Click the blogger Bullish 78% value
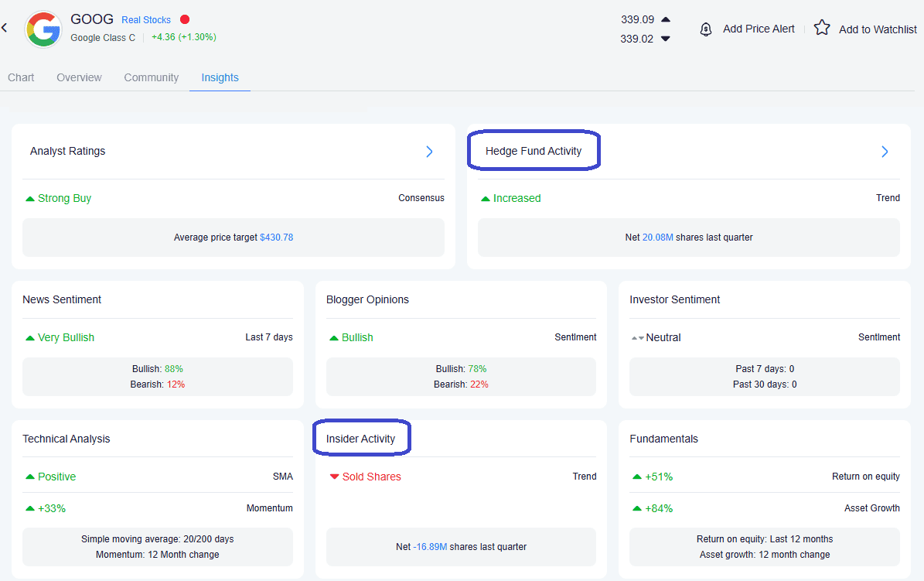The width and height of the screenshot is (924, 581). tap(477, 369)
